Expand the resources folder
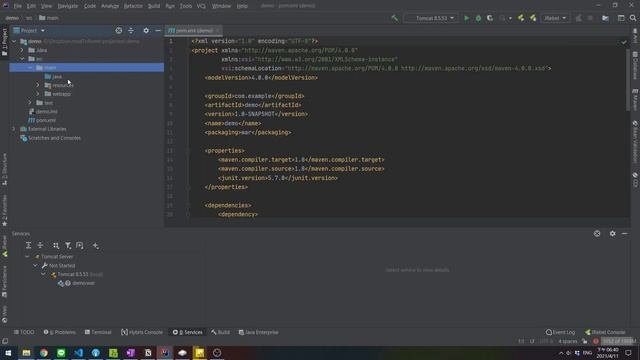This screenshot has width=640, height=360. [x=38, y=85]
